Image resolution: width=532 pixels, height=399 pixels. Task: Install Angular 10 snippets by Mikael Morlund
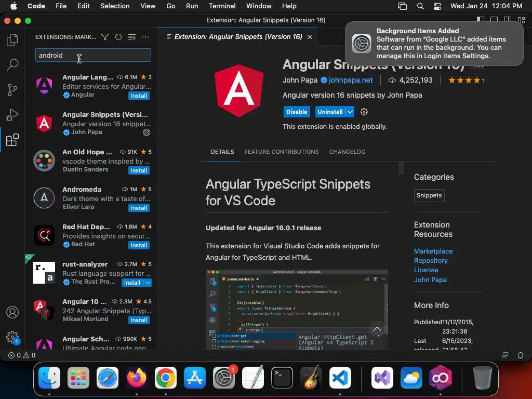click(139, 320)
